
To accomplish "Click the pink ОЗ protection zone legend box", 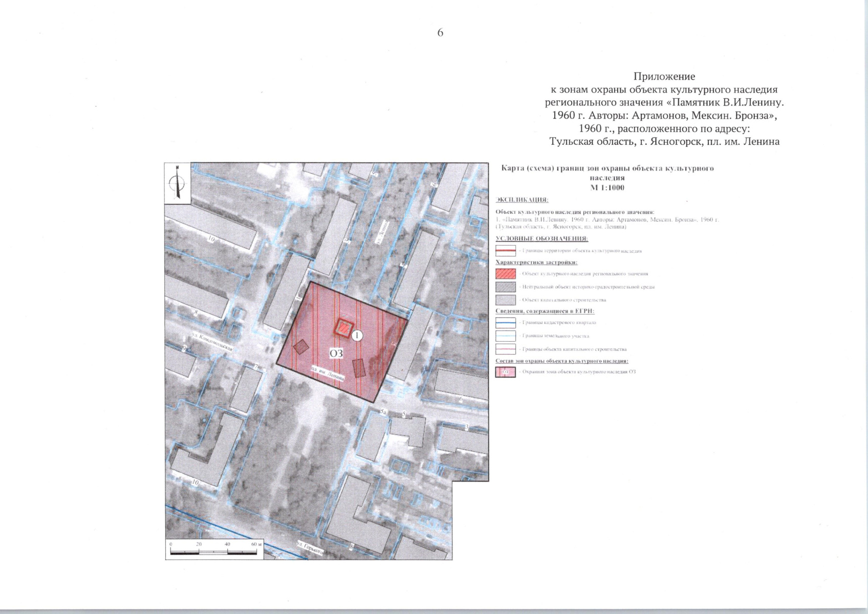I will pos(505,372).
